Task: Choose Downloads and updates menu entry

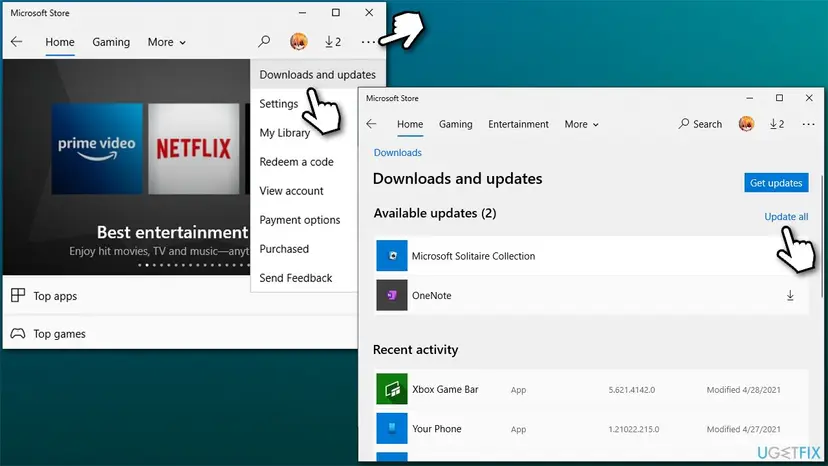Action: tap(317, 74)
